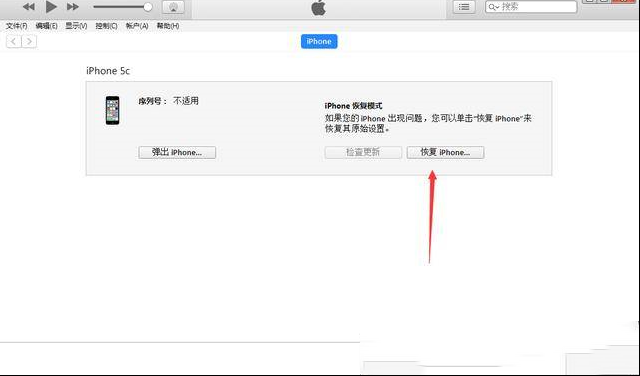Open the search magnifier dropdown
640x376 pixels.
(x=494, y=7)
